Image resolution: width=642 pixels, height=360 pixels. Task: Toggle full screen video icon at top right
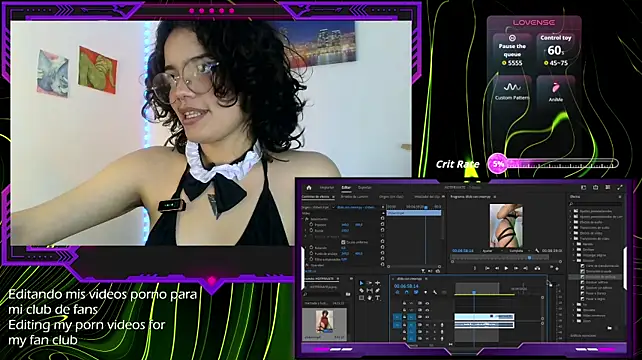click(x=620, y=188)
